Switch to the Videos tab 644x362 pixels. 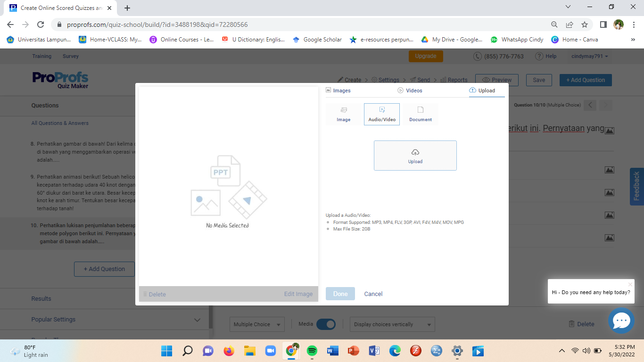point(410,90)
